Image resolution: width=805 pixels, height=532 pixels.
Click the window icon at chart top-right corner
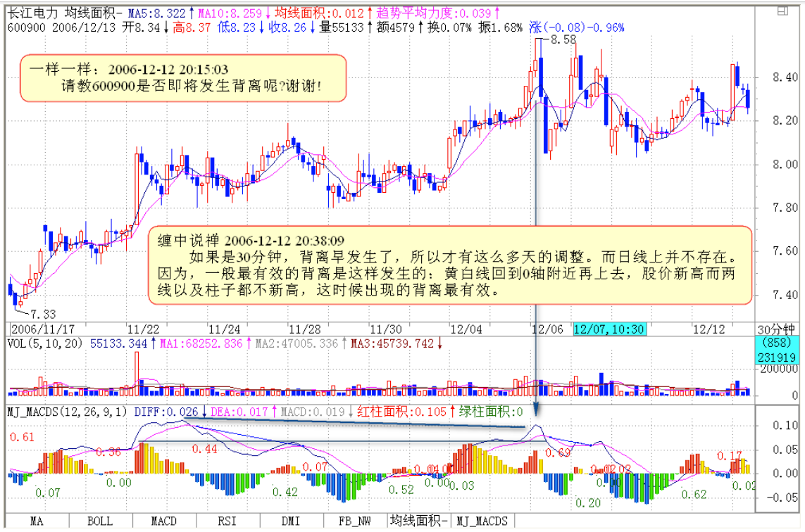tap(782, 11)
